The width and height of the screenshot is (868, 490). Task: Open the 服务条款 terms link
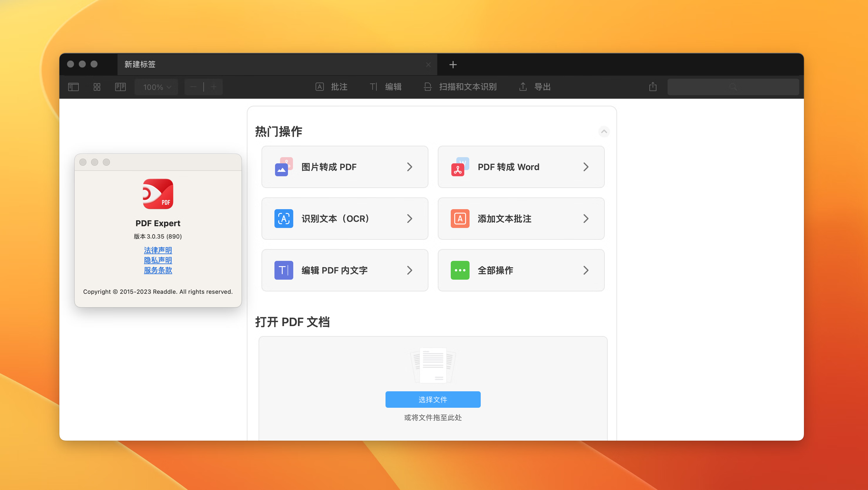pyautogui.click(x=158, y=270)
